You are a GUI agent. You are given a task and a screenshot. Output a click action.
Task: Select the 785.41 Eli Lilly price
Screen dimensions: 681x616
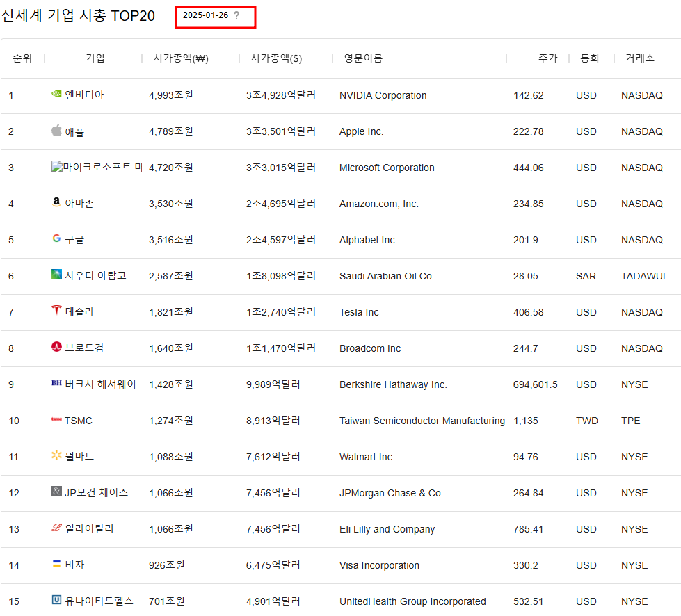coord(528,529)
